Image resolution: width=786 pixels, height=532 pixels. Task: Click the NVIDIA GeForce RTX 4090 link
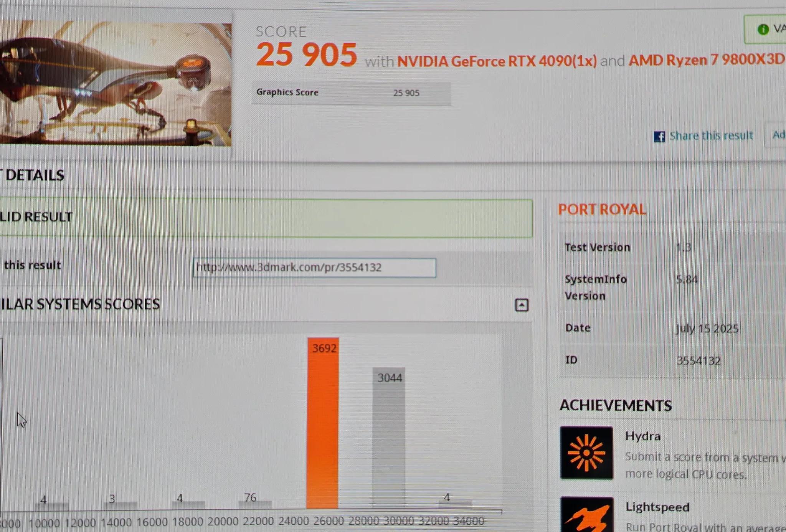(x=497, y=61)
